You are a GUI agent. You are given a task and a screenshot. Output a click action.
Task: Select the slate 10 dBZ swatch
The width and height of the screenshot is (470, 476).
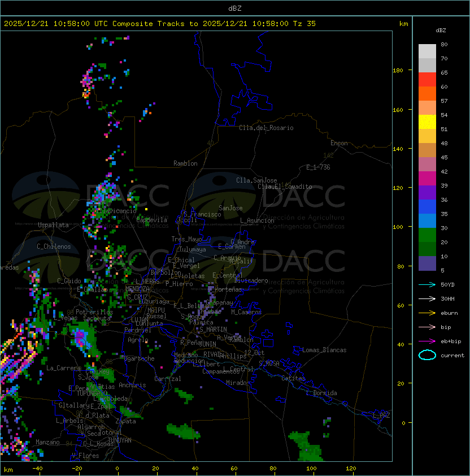(427, 263)
